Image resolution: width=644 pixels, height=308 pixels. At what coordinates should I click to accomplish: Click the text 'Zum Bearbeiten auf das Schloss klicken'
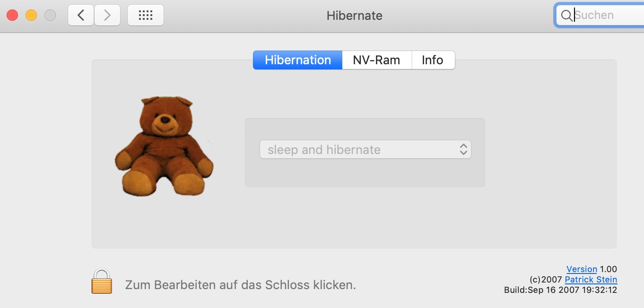(240, 285)
